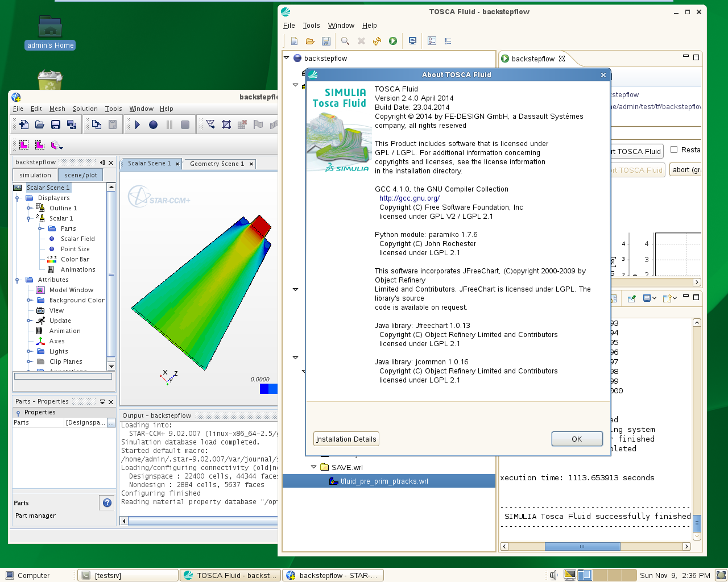The width and height of the screenshot is (728, 582).
Task: Click Generate Surface Mesh icon in STAR-CCM+
Action: pyautogui.click(x=210, y=124)
